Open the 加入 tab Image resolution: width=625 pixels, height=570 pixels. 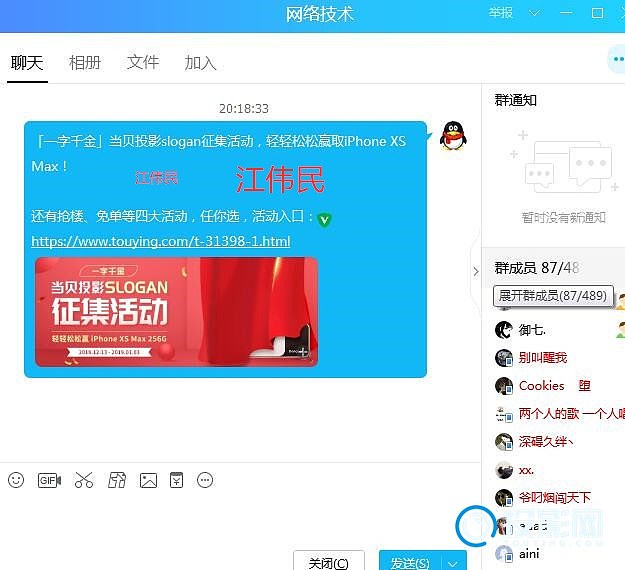200,62
